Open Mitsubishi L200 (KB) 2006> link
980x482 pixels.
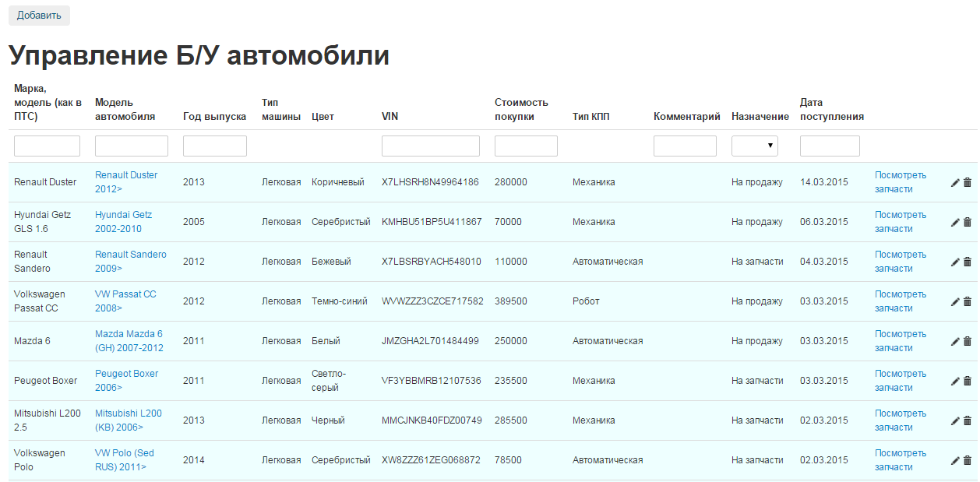(129, 420)
